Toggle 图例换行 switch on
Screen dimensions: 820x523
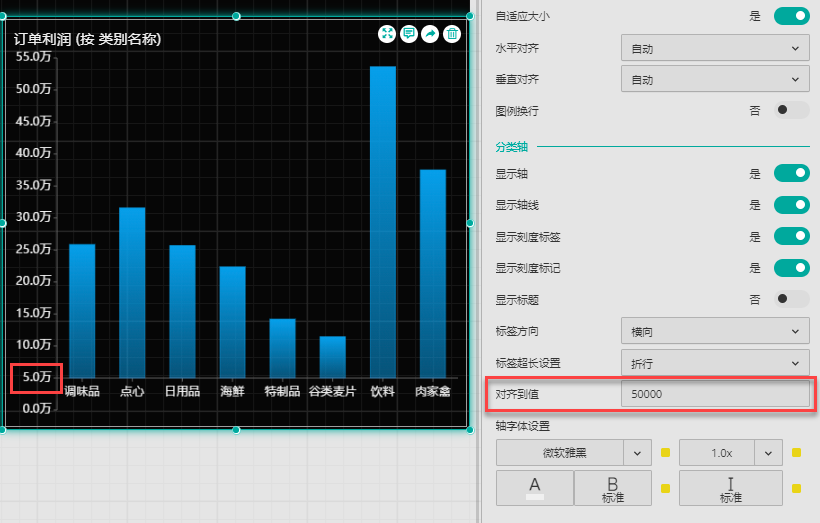[792, 110]
